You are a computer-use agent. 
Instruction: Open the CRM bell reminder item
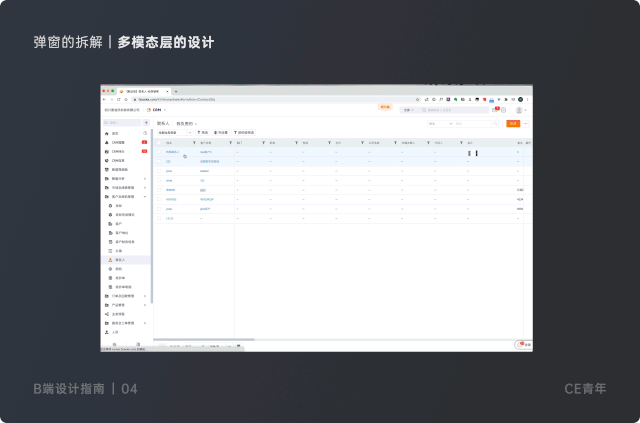point(127,142)
